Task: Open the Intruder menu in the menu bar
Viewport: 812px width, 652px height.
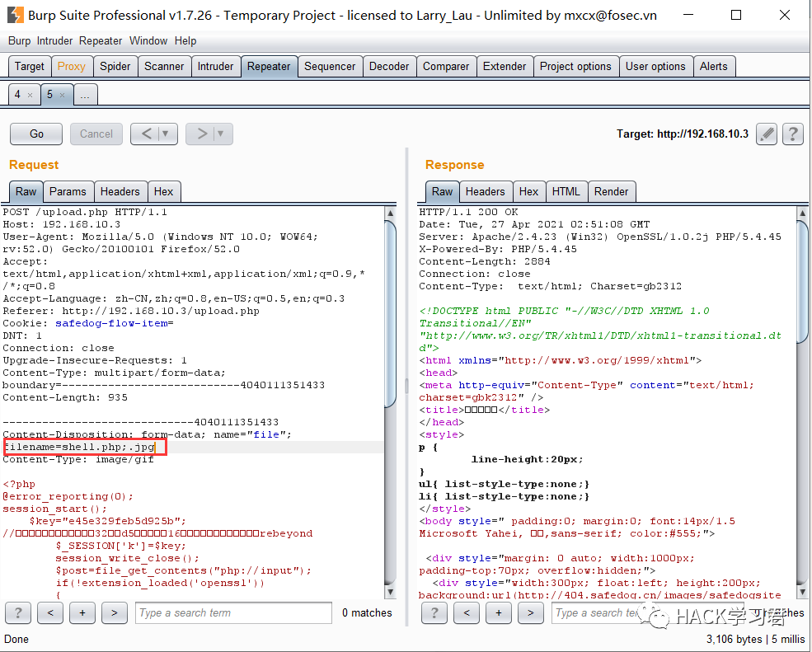Action: click(x=54, y=41)
